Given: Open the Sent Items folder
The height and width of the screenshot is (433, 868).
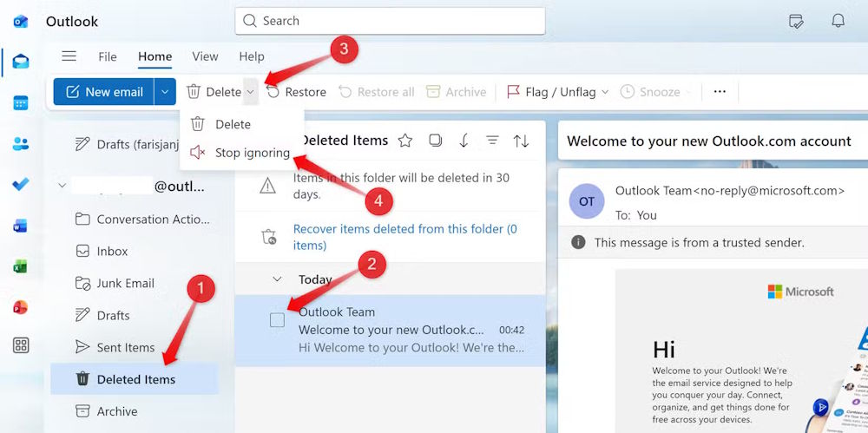Looking at the screenshot, I should click(x=134, y=348).
